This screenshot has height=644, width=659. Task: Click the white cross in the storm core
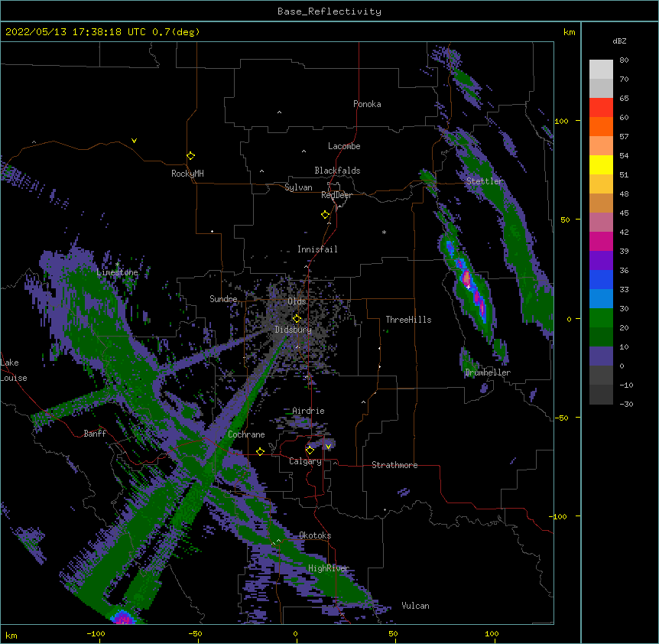pyautogui.click(x=468, y=287)
